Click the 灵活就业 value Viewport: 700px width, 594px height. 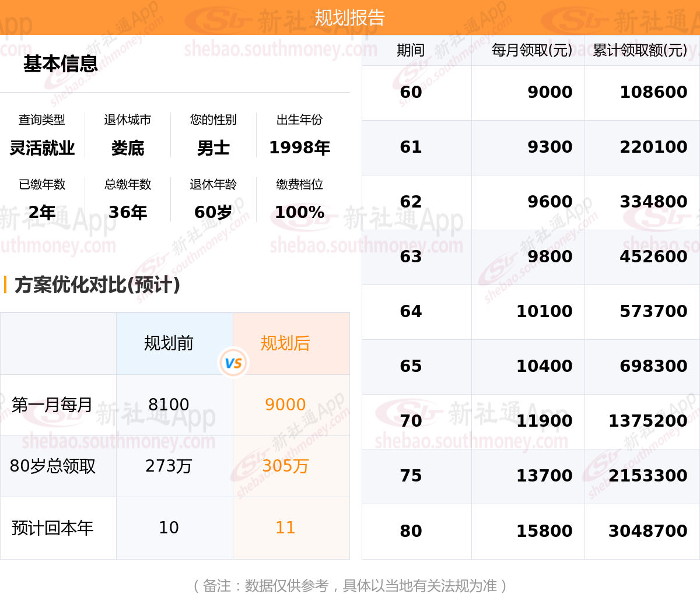tap(42, 148)
